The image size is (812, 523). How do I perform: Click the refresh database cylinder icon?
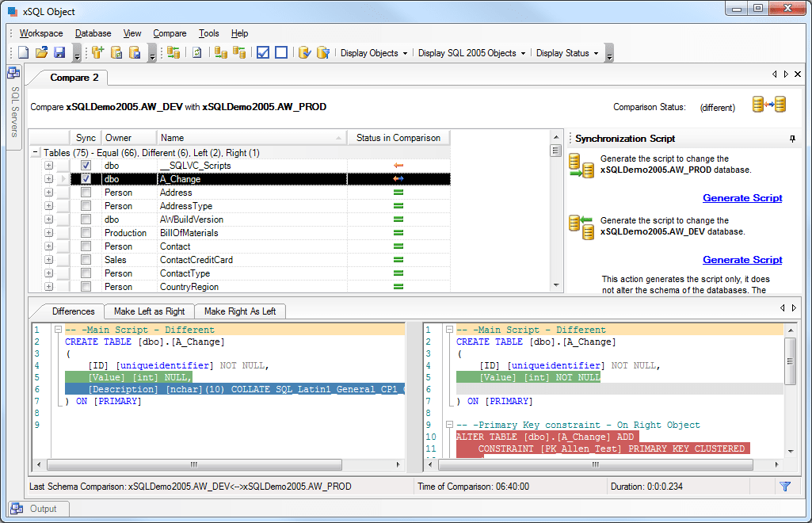(116, 52)
